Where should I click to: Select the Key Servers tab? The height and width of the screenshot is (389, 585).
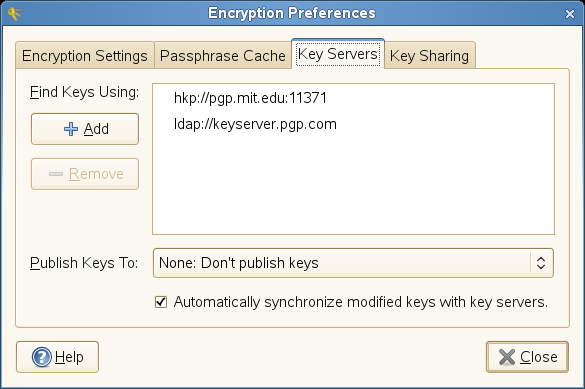coord(338,54)
